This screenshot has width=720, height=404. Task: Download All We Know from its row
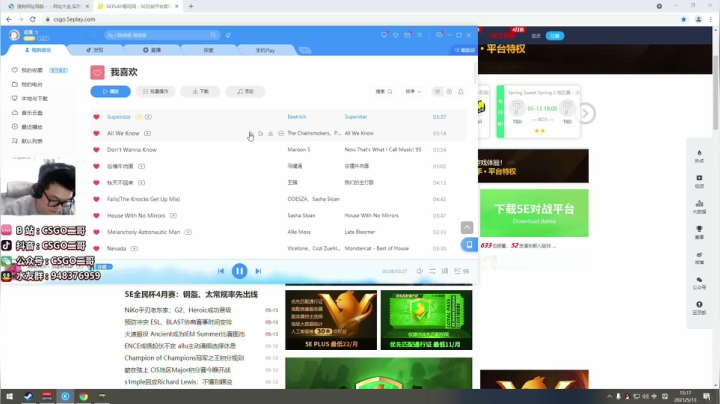click(270, 133)
